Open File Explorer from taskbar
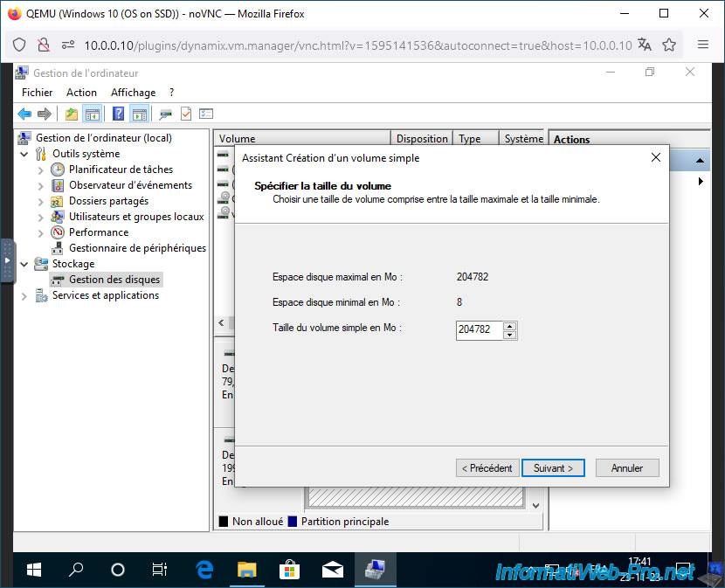 coord(247,570)
